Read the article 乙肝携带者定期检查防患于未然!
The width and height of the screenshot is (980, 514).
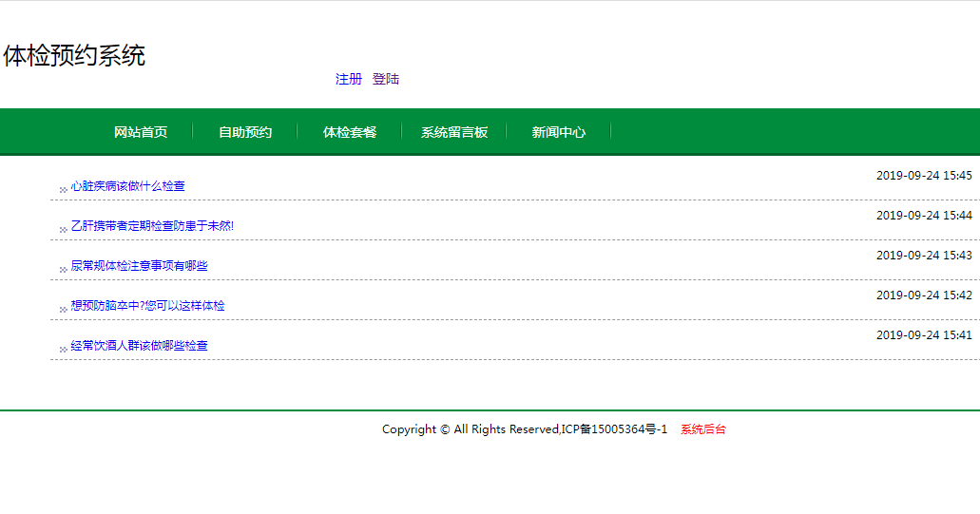[x=152, y=226]
